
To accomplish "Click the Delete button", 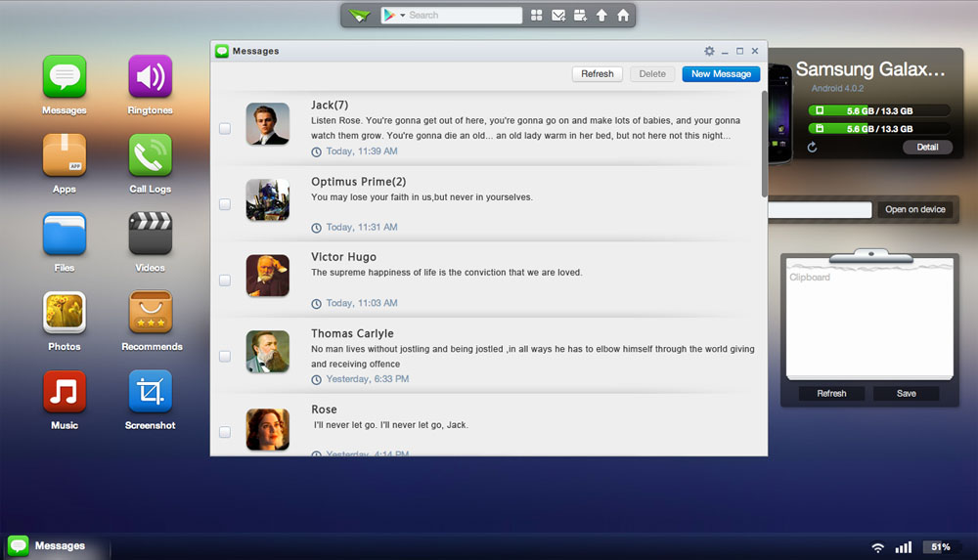I will (652, 74).
